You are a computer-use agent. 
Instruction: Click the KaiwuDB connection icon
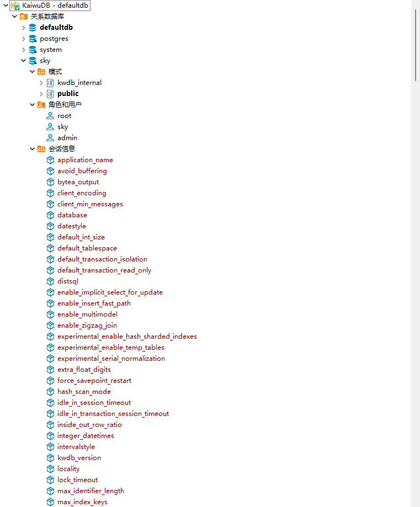[15, 6]
